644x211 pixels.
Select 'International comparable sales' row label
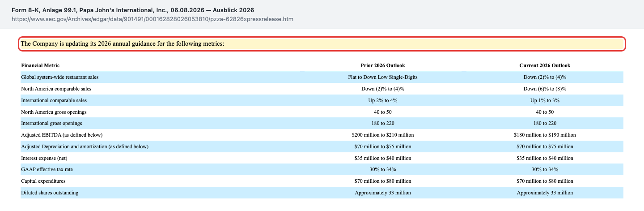54,100
